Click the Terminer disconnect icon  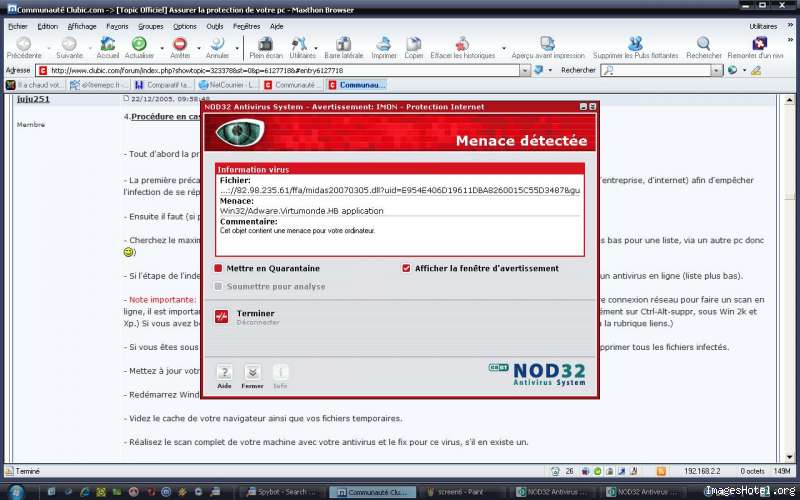tap(221, 316)
